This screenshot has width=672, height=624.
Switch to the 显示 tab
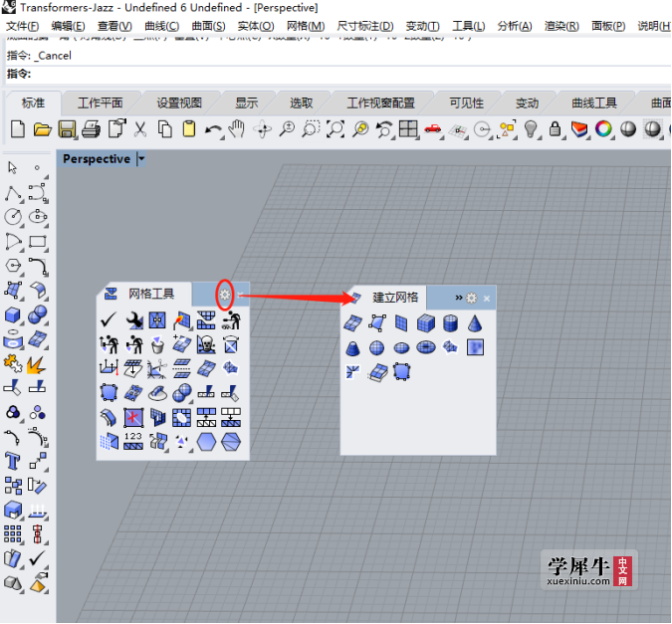pyautogui.click(x=247, y=104)
